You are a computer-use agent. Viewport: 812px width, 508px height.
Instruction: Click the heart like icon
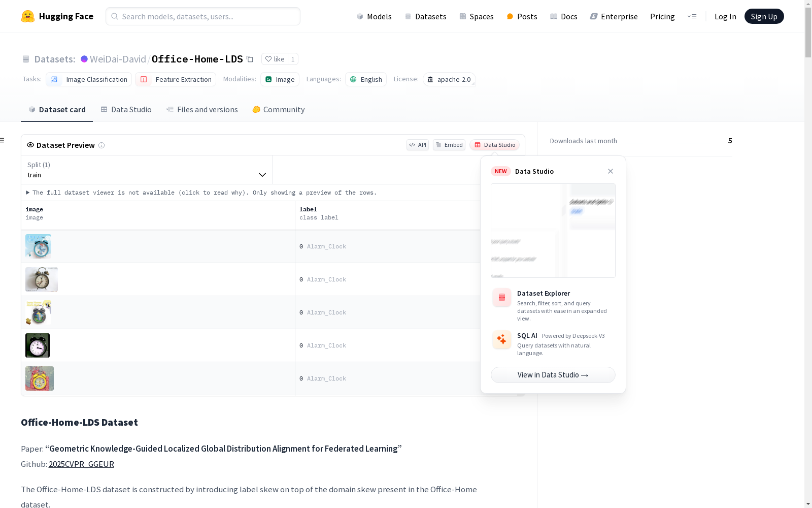pyautogui.click(x=268, y=59)
